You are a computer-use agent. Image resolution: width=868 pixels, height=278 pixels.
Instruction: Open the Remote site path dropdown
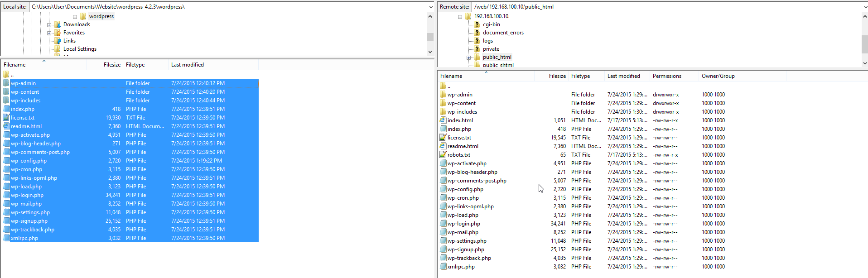[865, 7]
